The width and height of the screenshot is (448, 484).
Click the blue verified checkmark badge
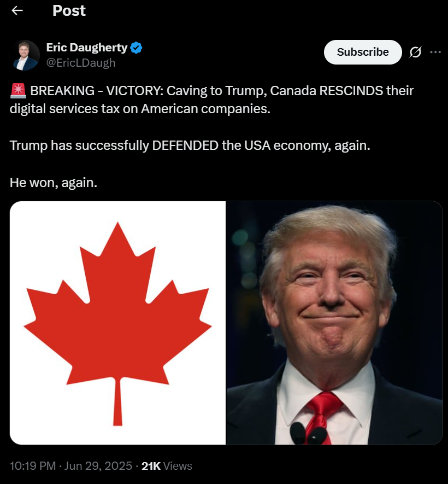coord(136,48)
